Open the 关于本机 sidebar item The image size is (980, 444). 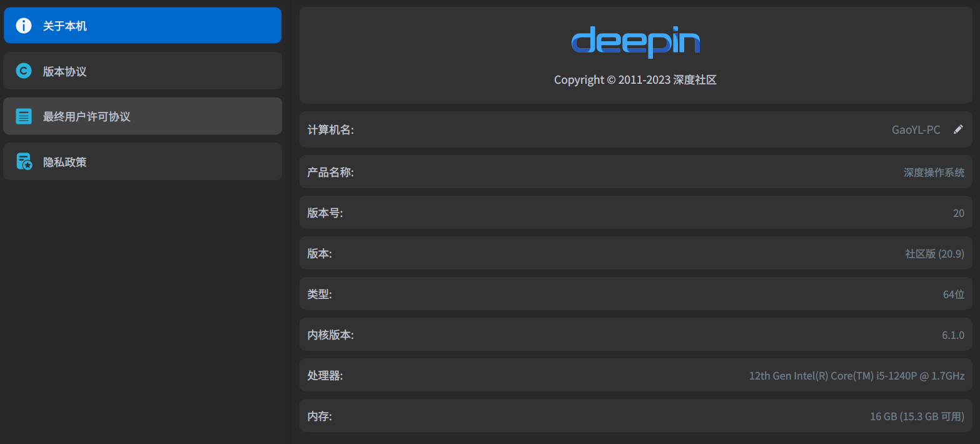[143, 26]
